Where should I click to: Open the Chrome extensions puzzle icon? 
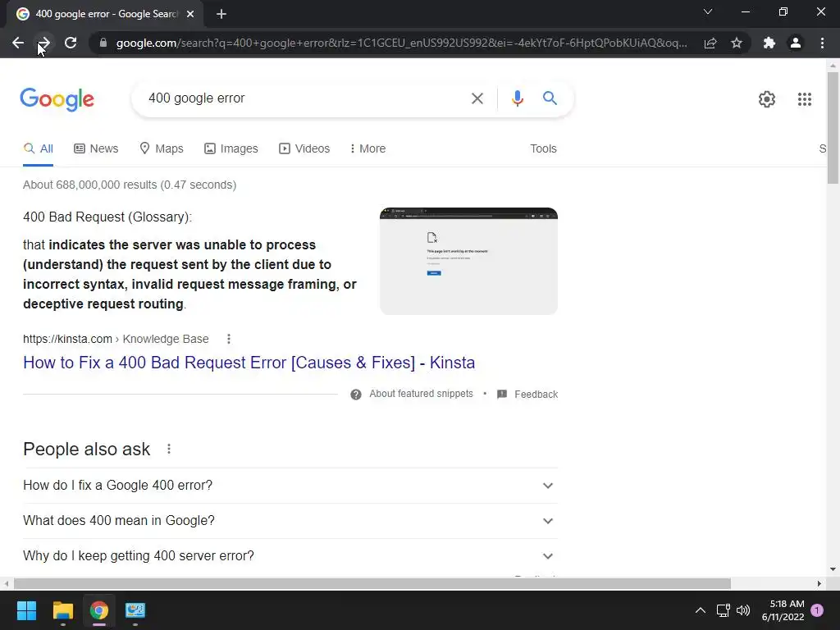pos(769,43)
